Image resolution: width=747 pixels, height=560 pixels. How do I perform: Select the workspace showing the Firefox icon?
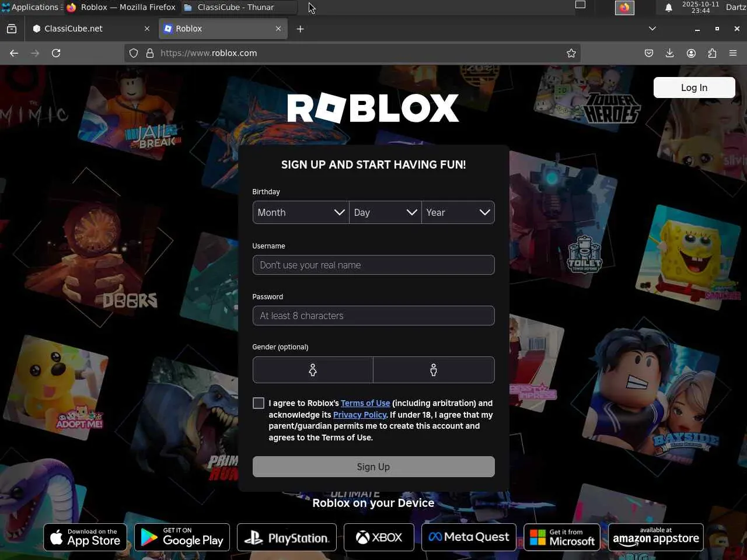(624, 8)
